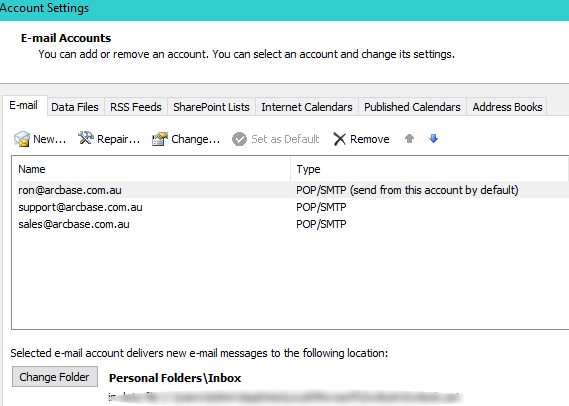The width and height of the screenshot is (569, 406).
Task: Click the Repair tools icon
Action: pyautogui.click(x=86, y=138)
